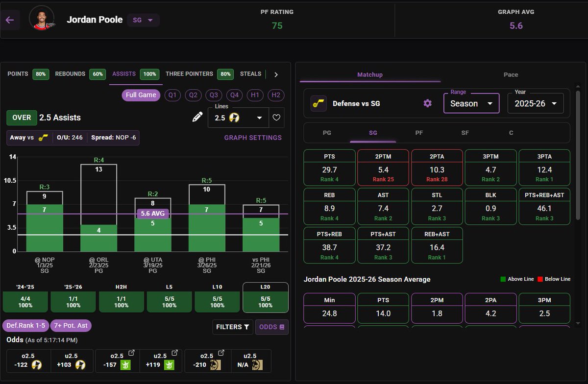Click Jordan Poole's player avatar

tap(42, 18)
